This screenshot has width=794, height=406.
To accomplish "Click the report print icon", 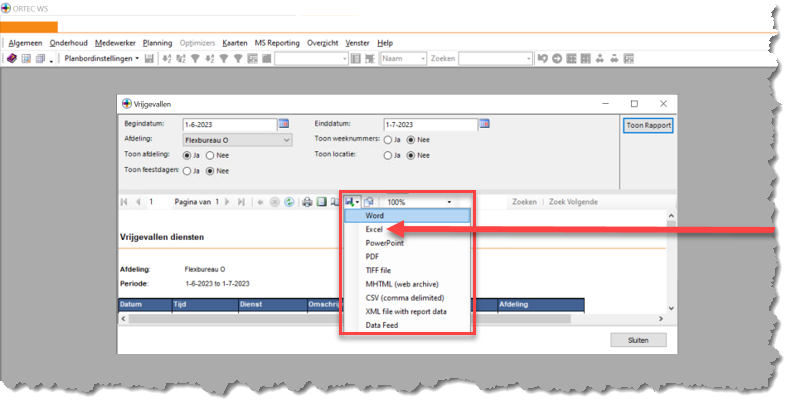I will point(307,202).
